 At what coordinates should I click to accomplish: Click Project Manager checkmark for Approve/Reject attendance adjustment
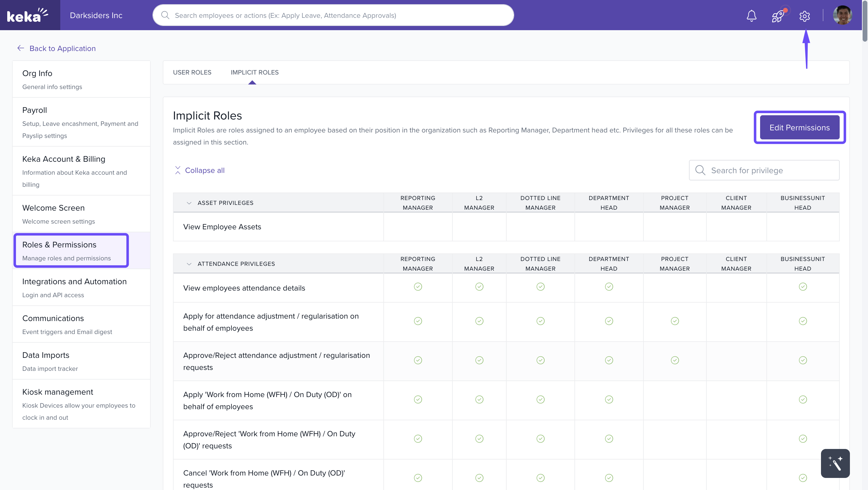point(675,360)
